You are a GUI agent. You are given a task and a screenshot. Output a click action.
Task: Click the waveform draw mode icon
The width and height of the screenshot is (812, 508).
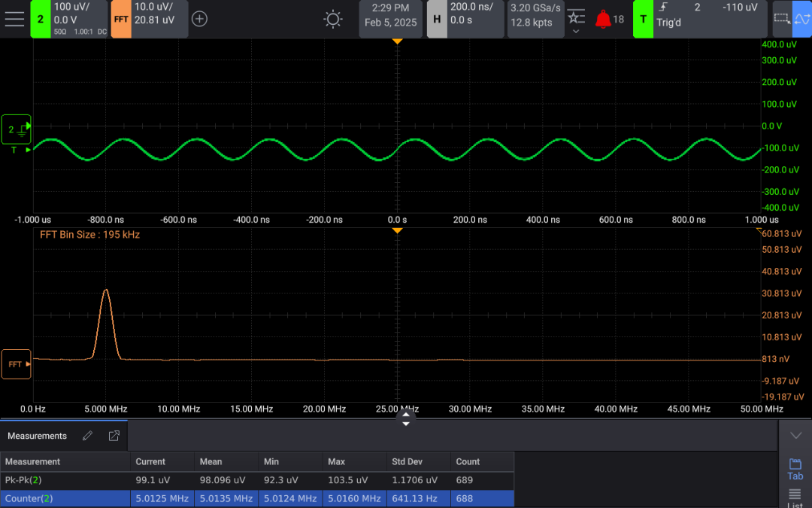[801, 19]
